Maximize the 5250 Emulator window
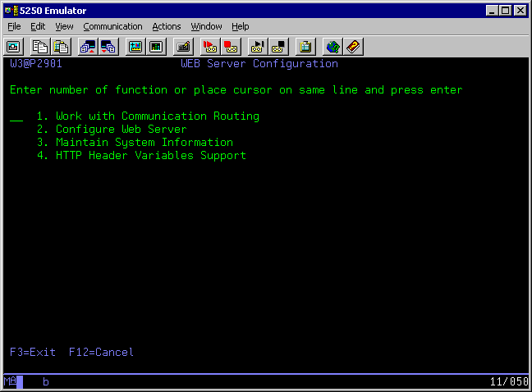The image size is (532, 392). [505, 11]
